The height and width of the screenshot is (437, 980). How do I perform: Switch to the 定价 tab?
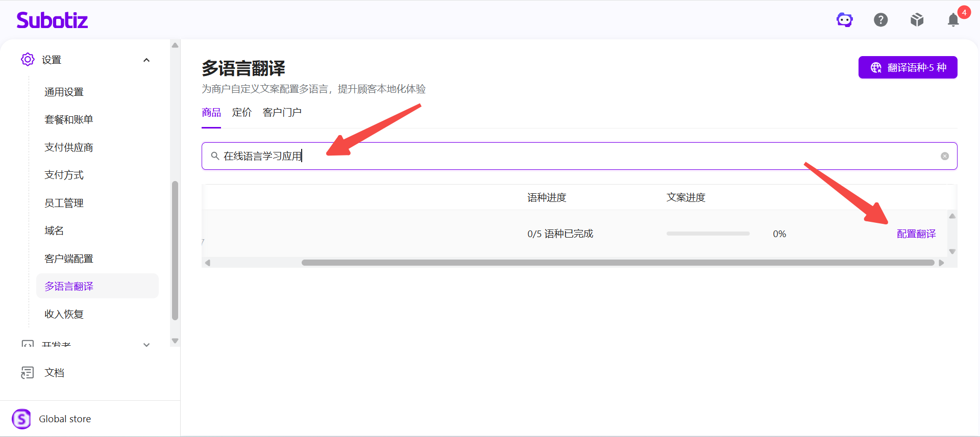pyautogui.click(x=242, y=112)
